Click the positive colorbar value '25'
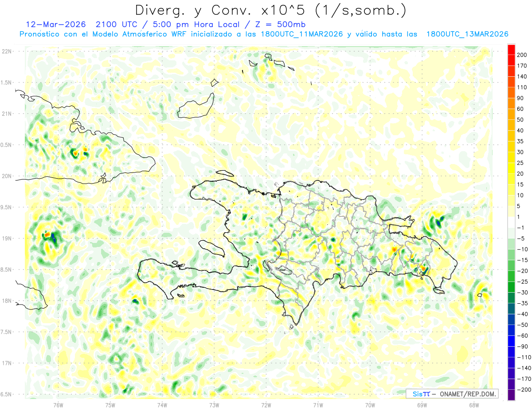Viewport: 532px width, 411px height. (520, 163)
